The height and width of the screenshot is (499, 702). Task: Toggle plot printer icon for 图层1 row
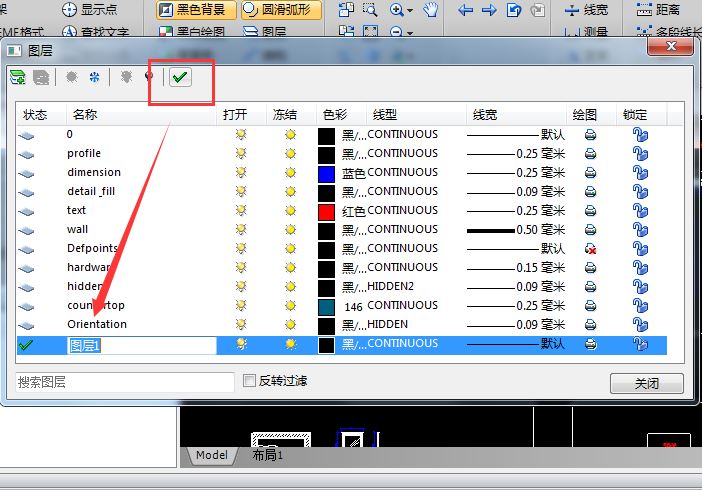[591, 344]
